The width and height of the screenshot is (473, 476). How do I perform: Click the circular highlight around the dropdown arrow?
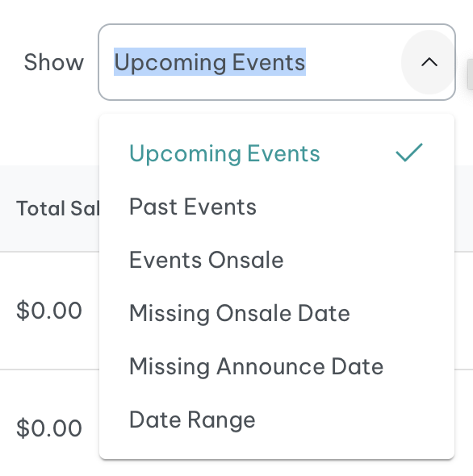[x=429, y=62]
